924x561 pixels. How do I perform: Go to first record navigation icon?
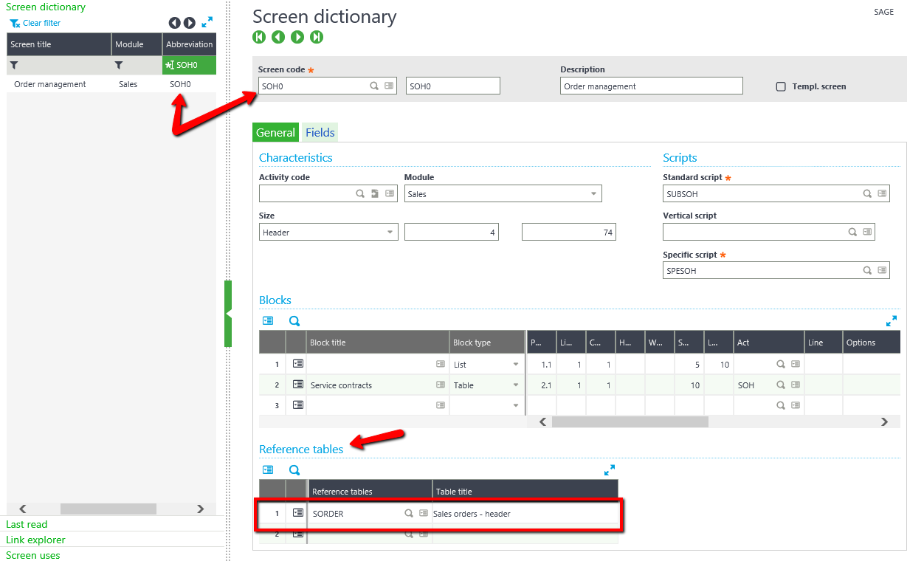coord(259,37)
